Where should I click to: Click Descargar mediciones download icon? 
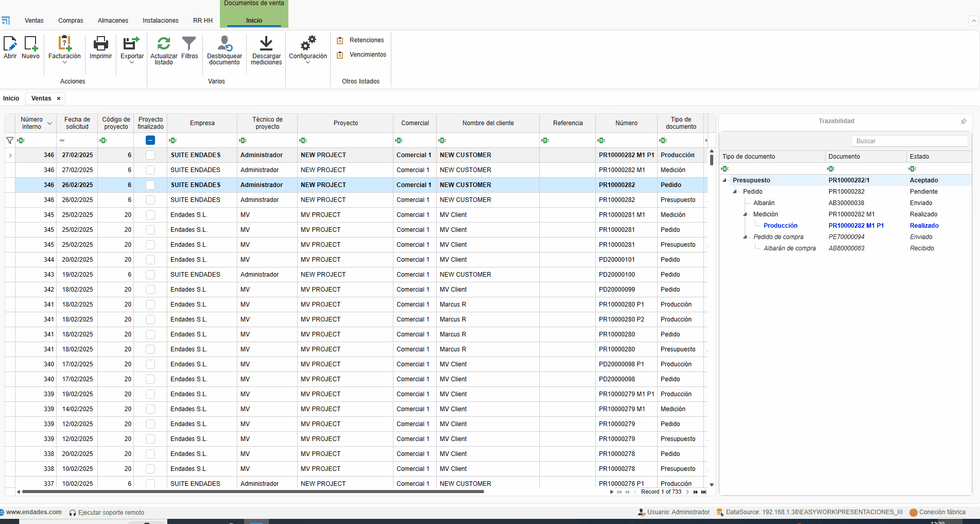click(266, 43)
